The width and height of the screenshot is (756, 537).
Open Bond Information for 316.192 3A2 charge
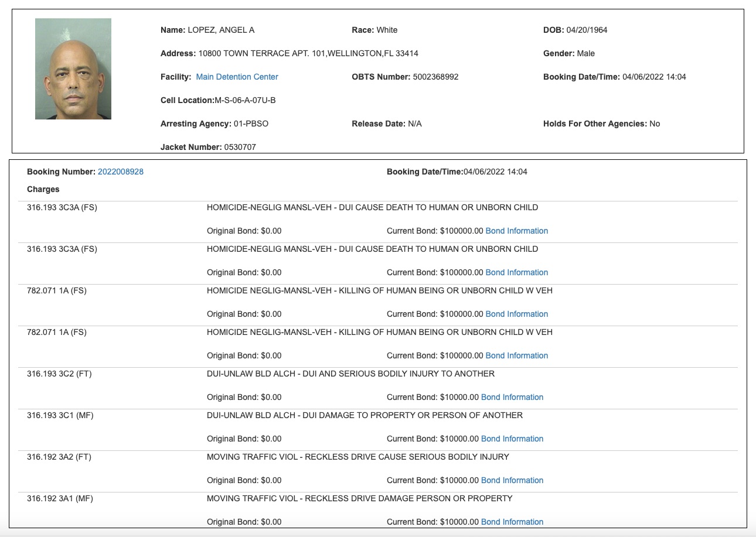coord(512,480)
